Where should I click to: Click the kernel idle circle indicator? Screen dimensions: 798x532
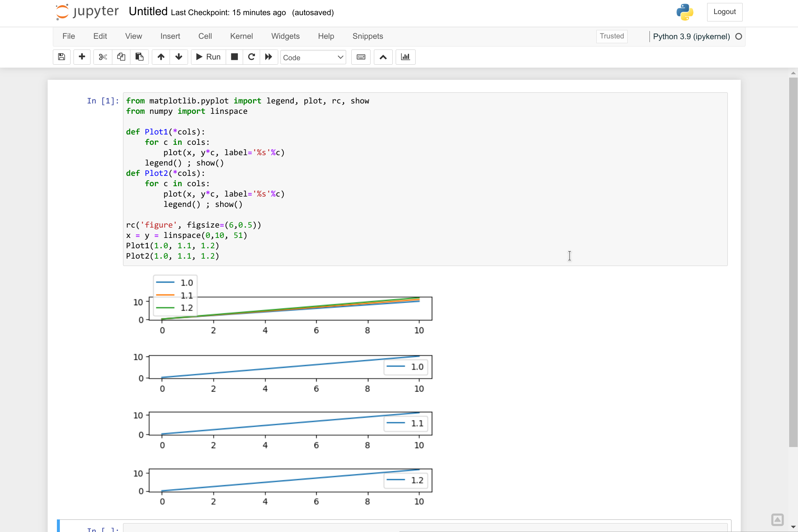[x=739, y=37]
